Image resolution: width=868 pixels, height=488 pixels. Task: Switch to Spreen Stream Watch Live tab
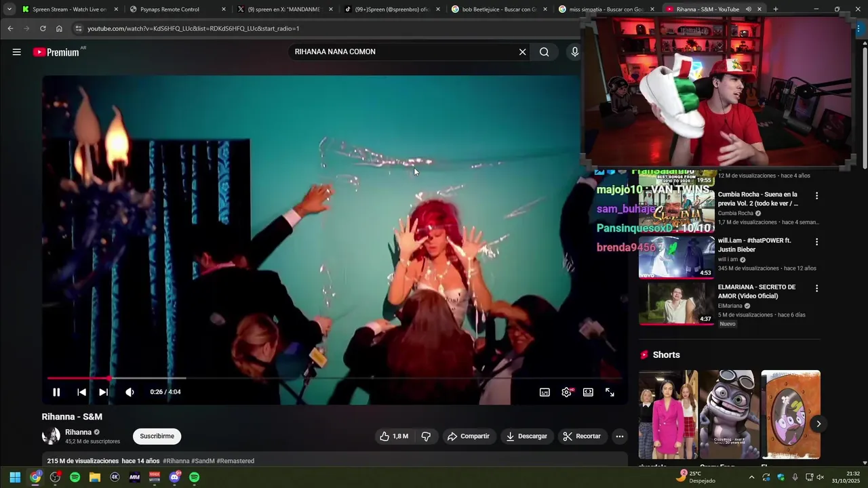point(68,9)
